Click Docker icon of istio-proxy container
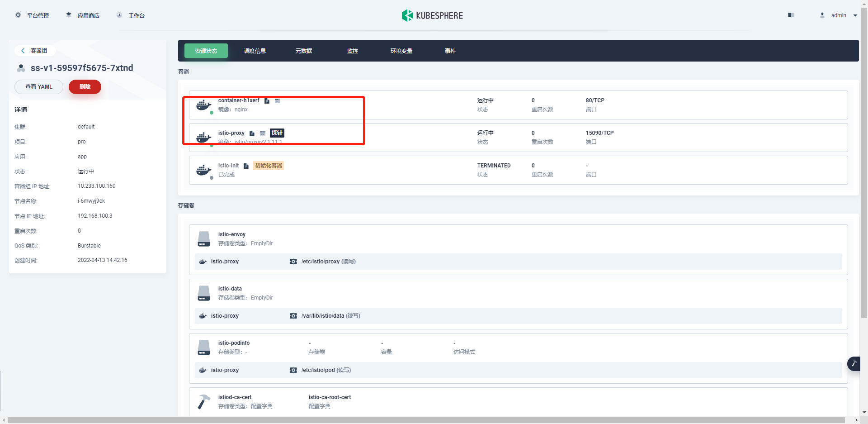This screenshot has height=424, width=868. pyautogui.click(x=204, y=138)
